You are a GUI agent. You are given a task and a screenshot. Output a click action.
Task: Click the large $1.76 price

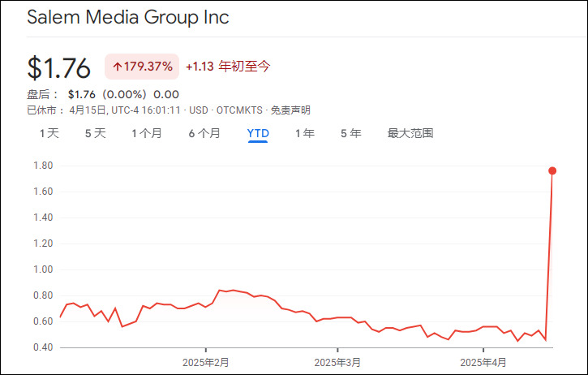point(58,67)
